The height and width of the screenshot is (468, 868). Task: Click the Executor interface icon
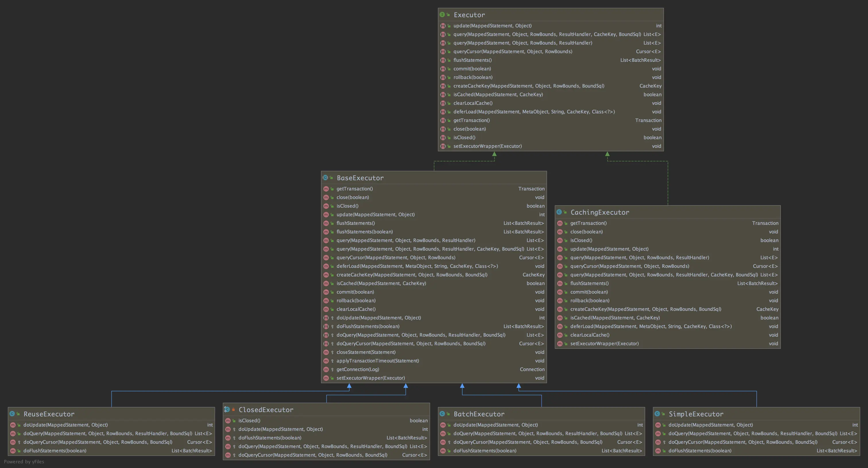coord(442,14)
